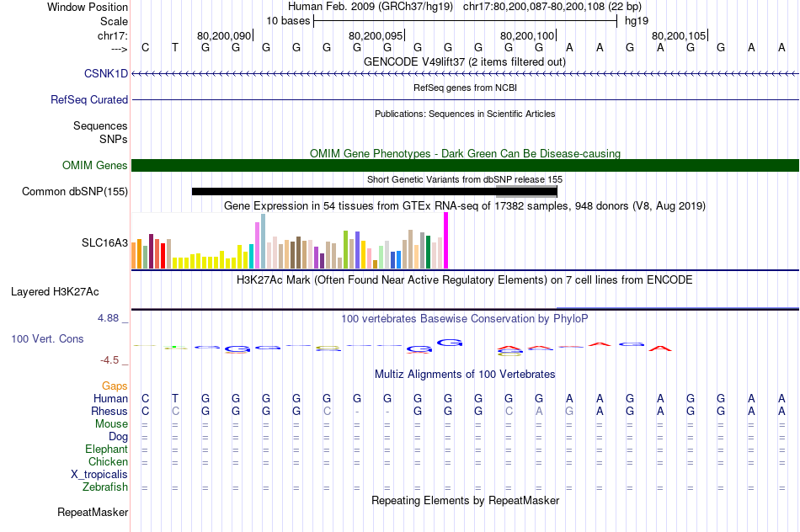Click the Elephant alignment row label
800x532 pixels.
pyautogui.click(x=106, y=450)
